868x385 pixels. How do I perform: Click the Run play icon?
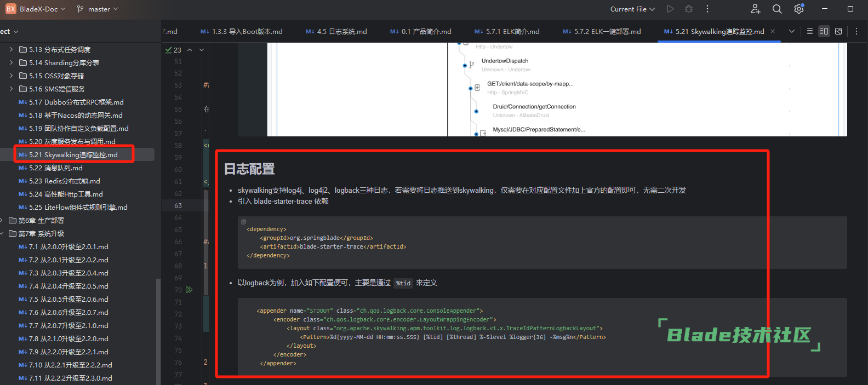[670, 9]
